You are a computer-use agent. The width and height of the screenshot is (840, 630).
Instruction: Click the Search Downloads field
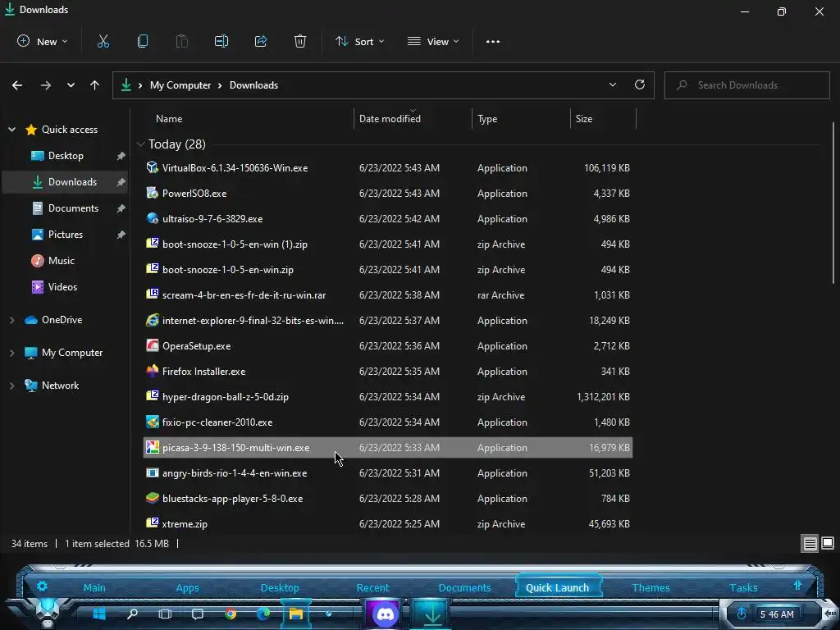coord(746,85)
